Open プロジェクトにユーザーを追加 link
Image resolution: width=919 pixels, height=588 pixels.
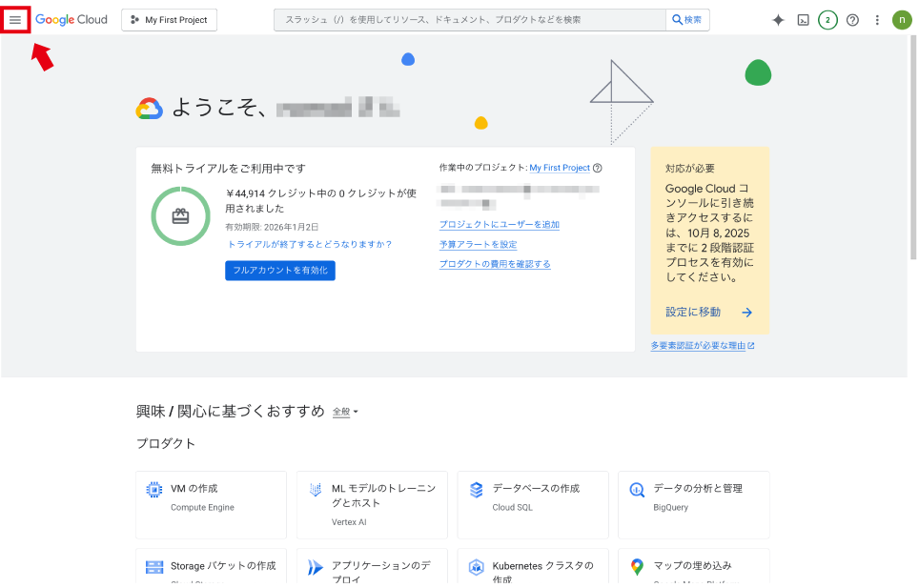pos(499,225)
